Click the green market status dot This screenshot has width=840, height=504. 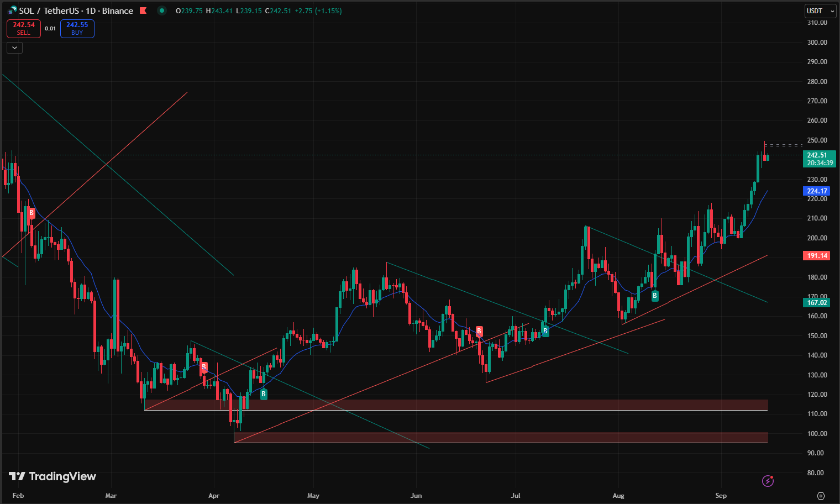point(161,11)
